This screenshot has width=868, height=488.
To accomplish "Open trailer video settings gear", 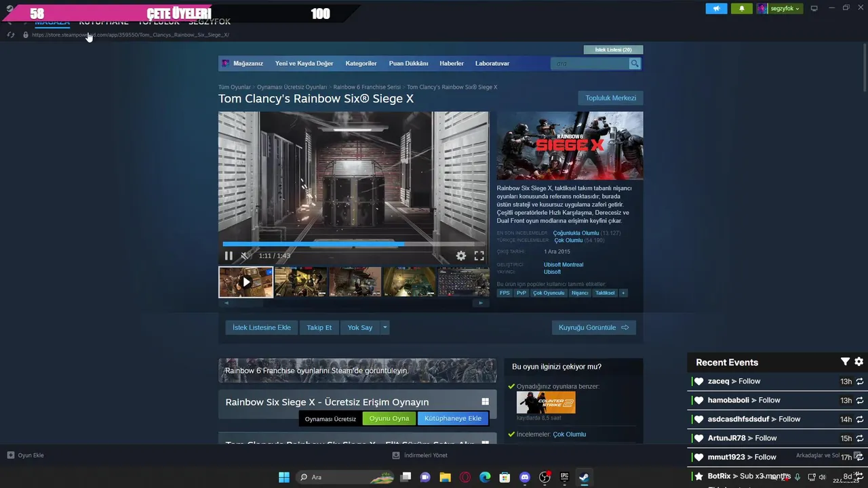I will (x=461, y=256).
